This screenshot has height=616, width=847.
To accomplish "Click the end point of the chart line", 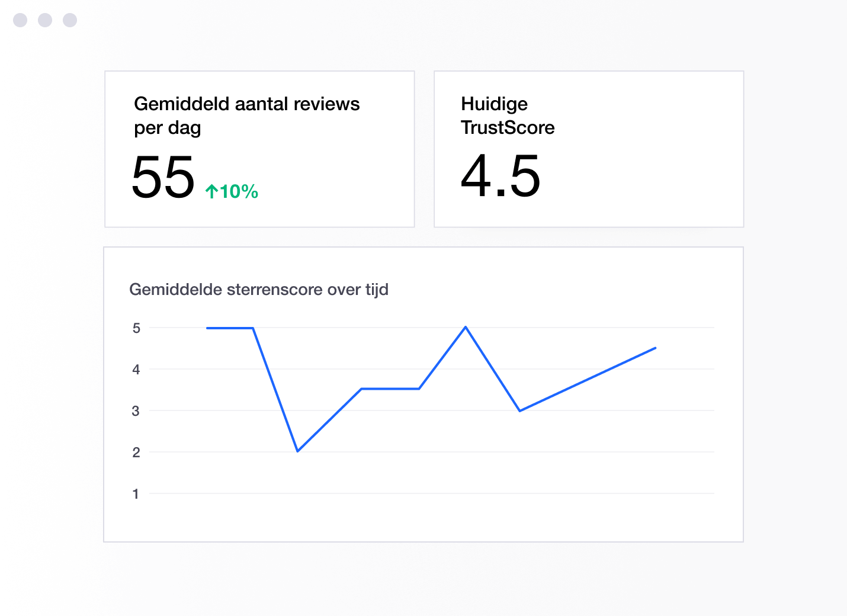I will 655,348.
